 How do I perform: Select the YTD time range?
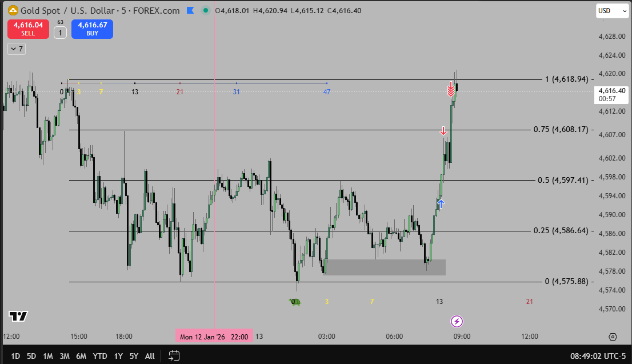coord(100,356)
